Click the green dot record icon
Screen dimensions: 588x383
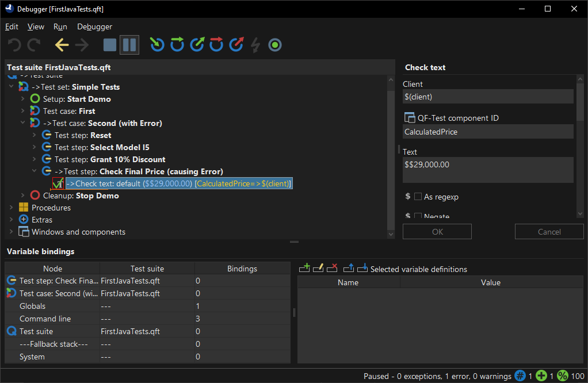click(275, 45)
